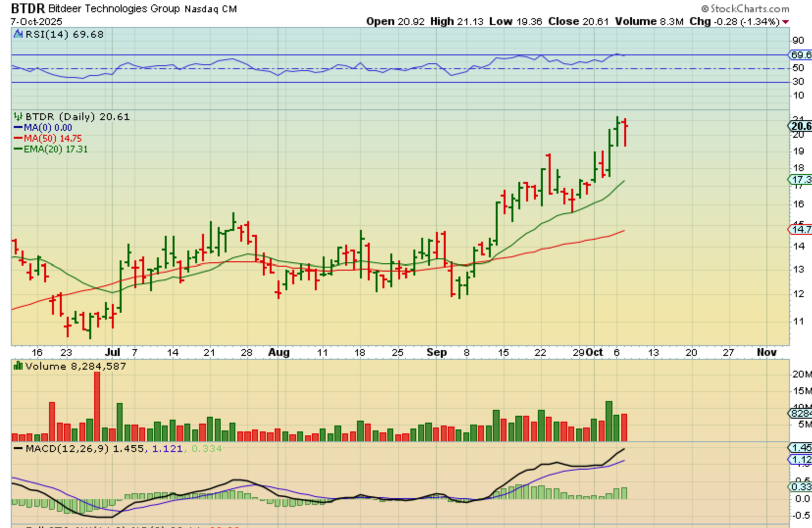Click the "MA(0) 0.00" legend text
The height and width of the screenshot is (528, 812).
[x=48, y=127]
